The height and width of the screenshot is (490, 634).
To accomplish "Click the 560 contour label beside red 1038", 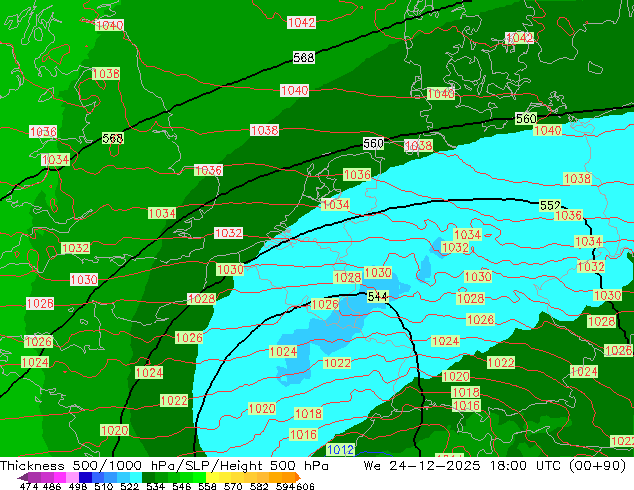I will (x=373, y=144).
